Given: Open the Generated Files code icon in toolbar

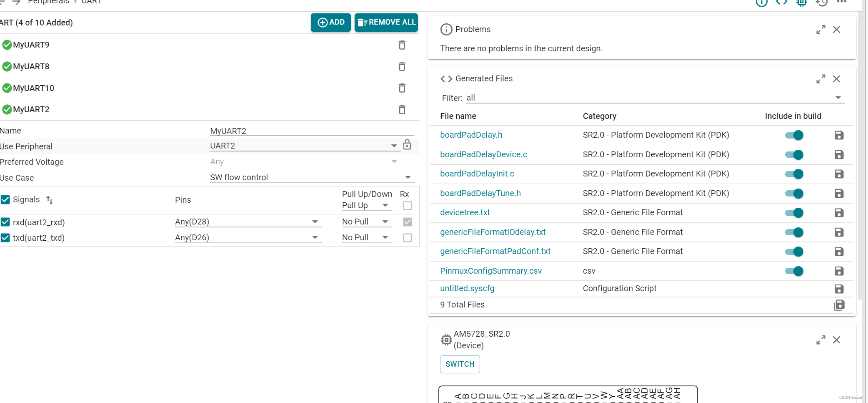Looking at the screenshot, I should click(x=782, y=2).
